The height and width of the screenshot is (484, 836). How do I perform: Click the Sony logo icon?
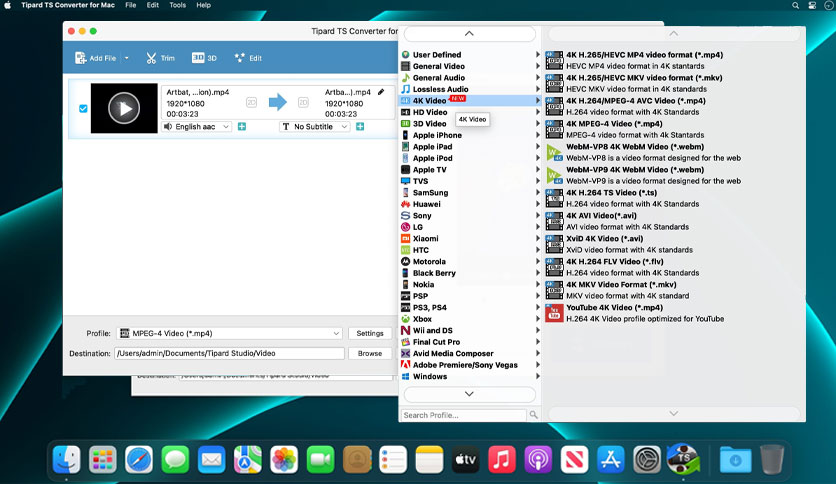click(x=405, y=215)
